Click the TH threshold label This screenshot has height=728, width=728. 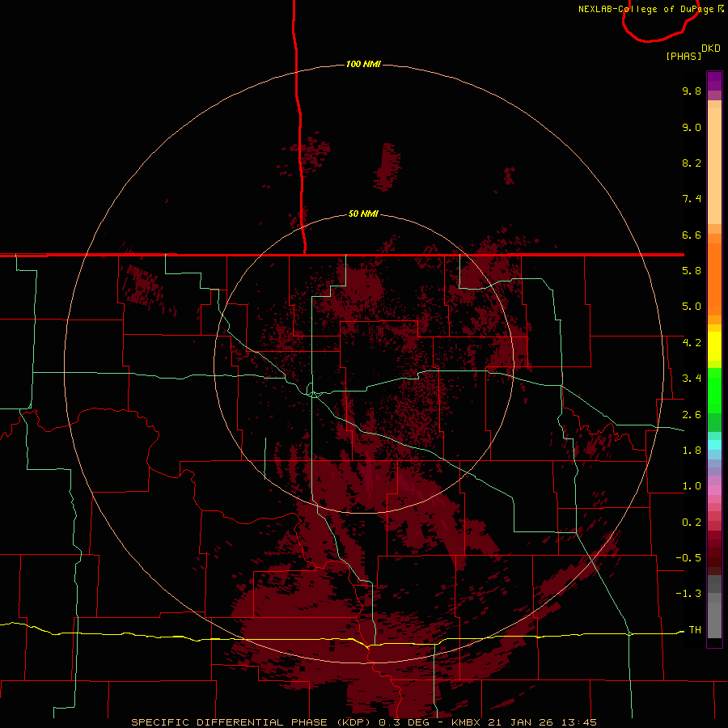[x=695, y=630]
